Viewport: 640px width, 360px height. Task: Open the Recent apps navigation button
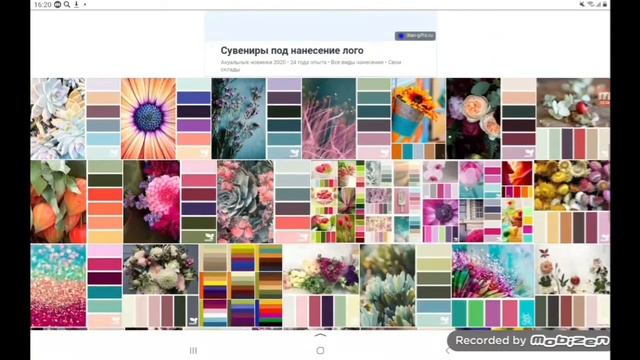pyautogui.click(x=193, y=350)
